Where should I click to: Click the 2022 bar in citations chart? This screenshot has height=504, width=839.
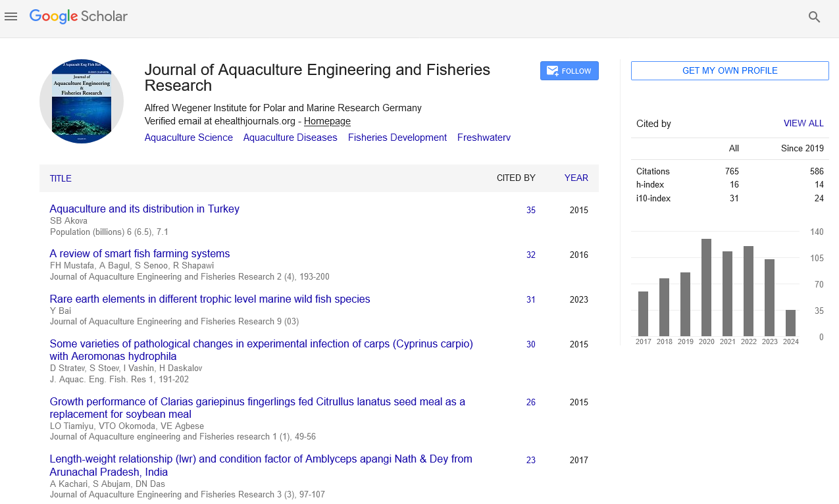(749, 291)
